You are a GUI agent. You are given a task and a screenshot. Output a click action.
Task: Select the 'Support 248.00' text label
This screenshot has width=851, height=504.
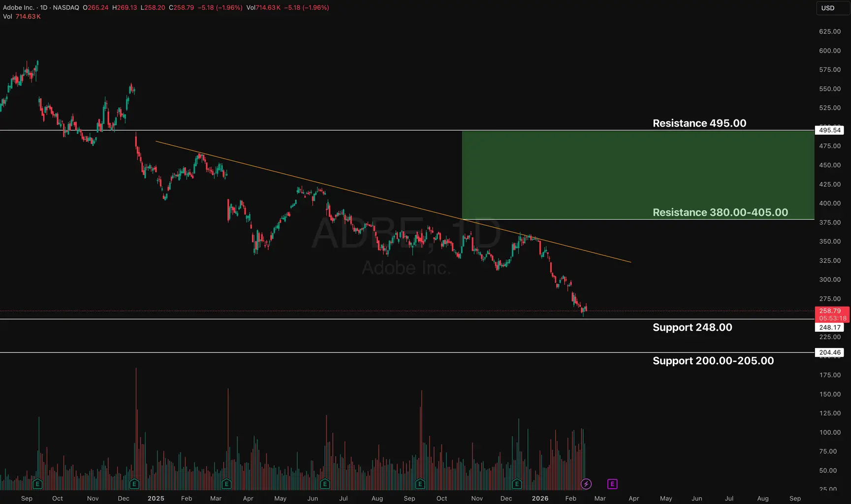coord(692,327)
